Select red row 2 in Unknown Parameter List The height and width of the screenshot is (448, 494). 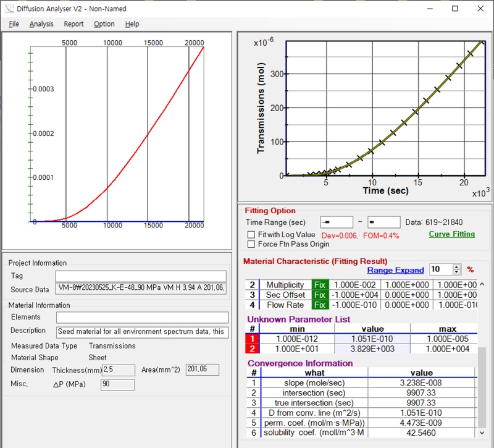(x=252, y=349)
